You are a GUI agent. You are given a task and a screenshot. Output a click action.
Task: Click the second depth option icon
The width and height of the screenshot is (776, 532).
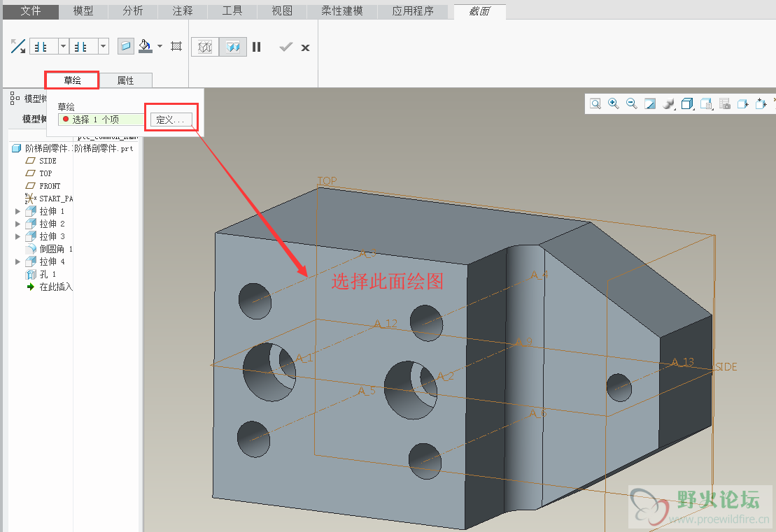pos(80,47)
